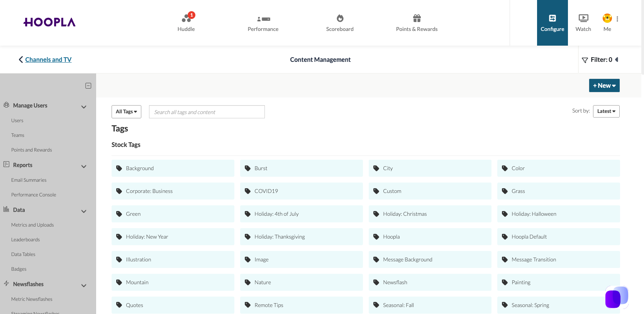Select the Corporate: Business tag
The image size is (644, 314).
[173, 191]
